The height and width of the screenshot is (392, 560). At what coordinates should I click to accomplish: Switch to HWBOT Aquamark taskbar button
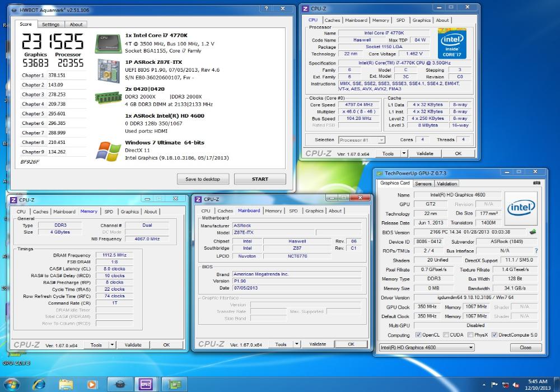[119, 384]
